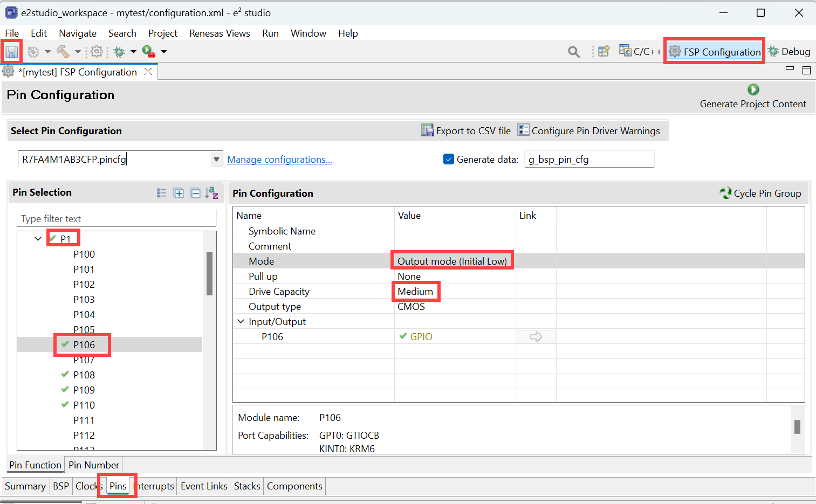Select the Pin Function tab
This screenshot has width=816, height=504.
point(35,465)
